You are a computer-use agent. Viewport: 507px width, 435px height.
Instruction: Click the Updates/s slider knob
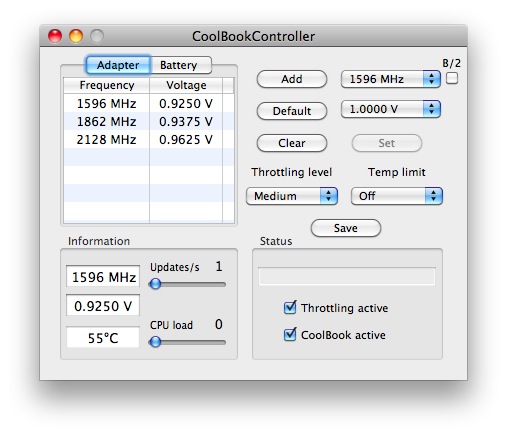[x=155, y=284]
